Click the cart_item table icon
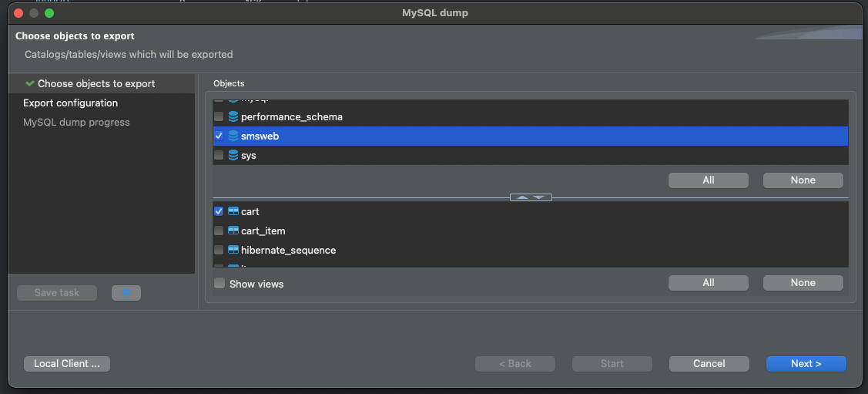 (x=233, y=231)
